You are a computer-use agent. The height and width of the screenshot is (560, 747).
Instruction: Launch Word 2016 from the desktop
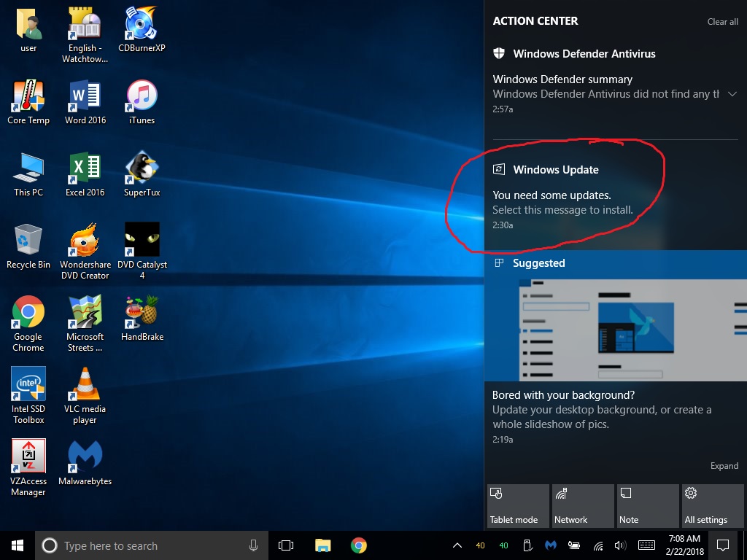click(85, 102)
